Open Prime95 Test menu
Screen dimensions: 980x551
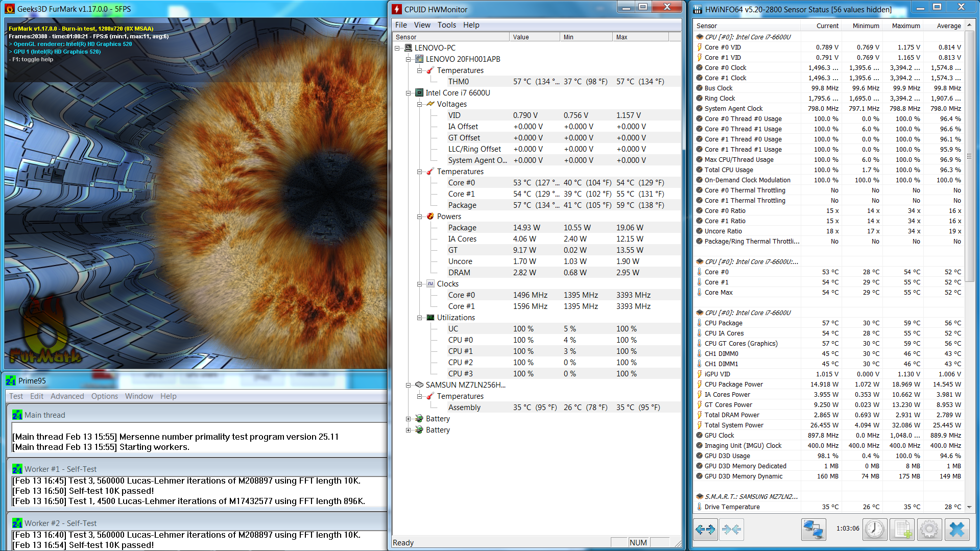tap(16, 396)
